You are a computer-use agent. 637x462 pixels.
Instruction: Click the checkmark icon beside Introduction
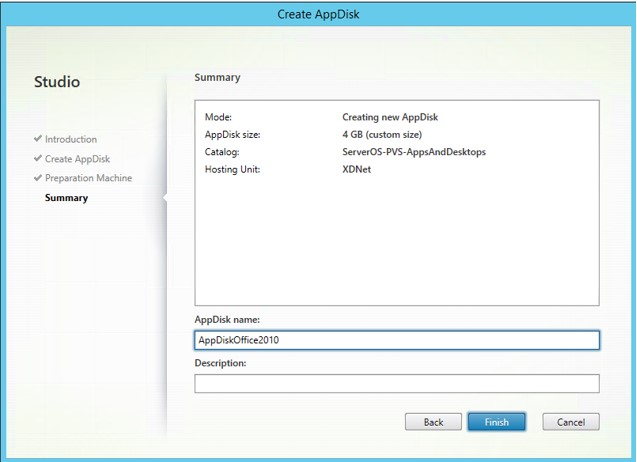coord(38,139)
